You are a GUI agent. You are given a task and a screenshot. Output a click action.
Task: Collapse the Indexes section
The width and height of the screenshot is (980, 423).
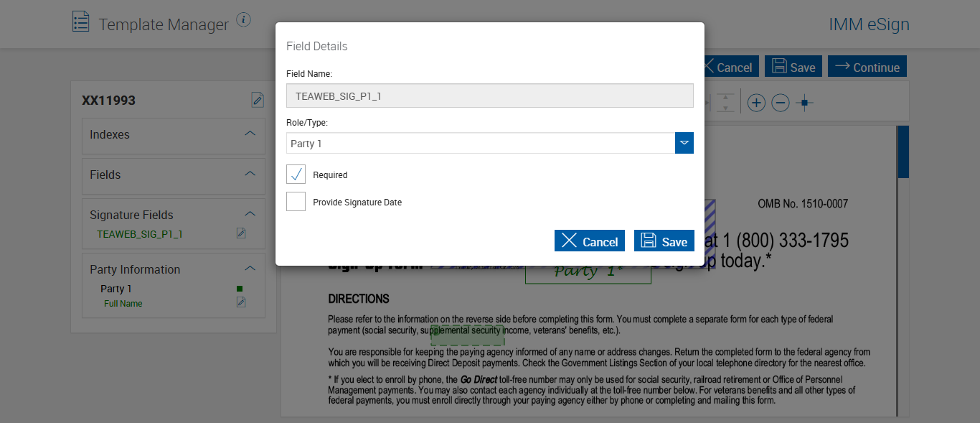(x=250, y=134)
